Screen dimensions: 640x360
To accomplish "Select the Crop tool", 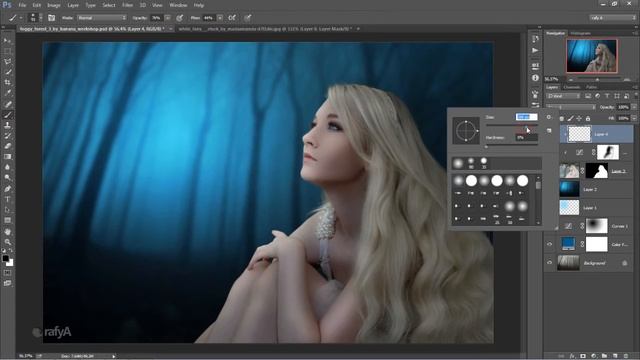I will pyautogui.click(x=7, y=82).
